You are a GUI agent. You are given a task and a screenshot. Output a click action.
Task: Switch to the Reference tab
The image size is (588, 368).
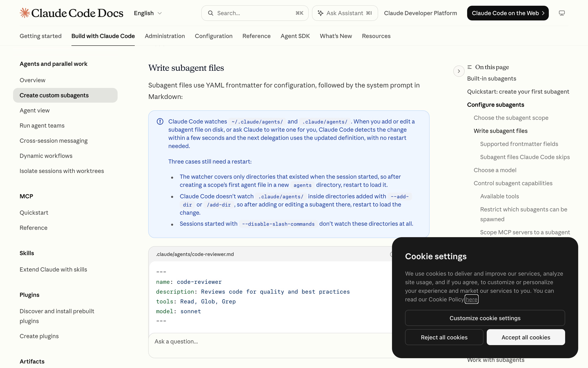tap(256, 36)
